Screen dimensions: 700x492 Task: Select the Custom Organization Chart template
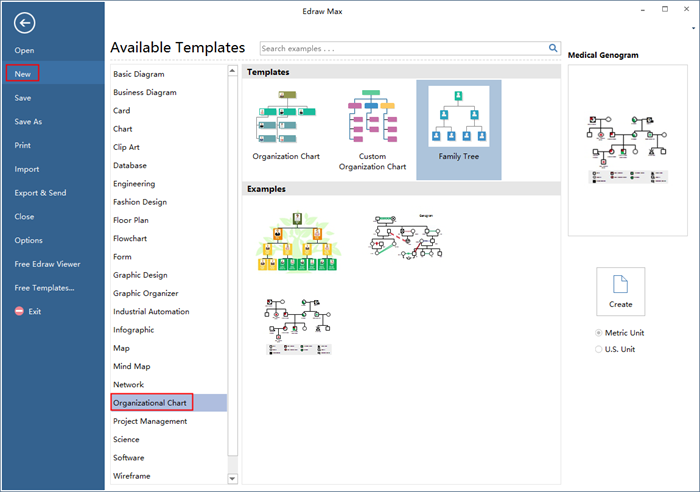coord(372,130)
